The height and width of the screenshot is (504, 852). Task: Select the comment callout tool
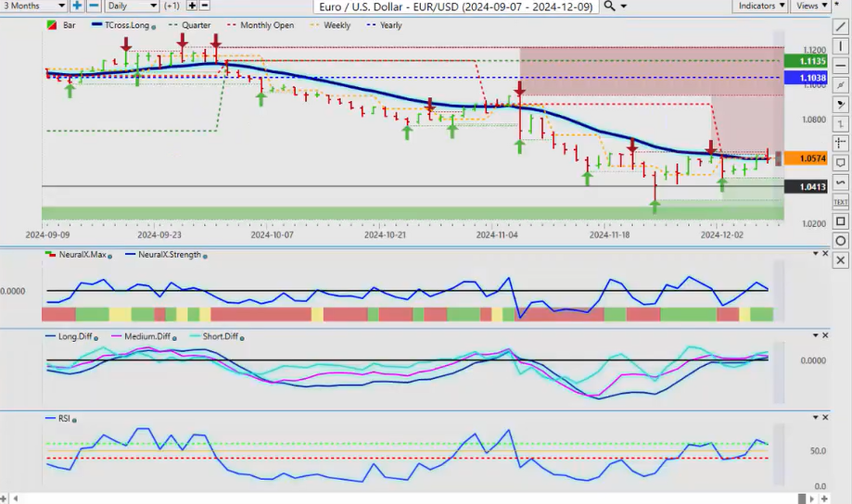click(x=840, y=163)
